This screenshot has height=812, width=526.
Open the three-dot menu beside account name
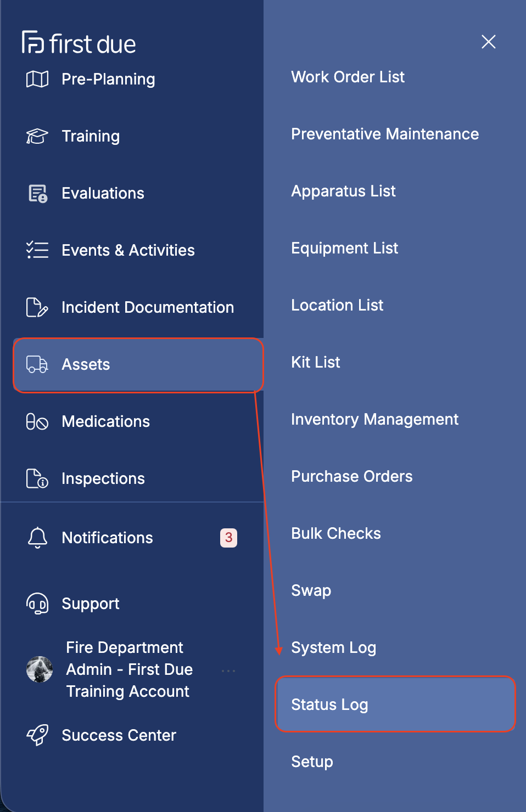coord(228,670)
